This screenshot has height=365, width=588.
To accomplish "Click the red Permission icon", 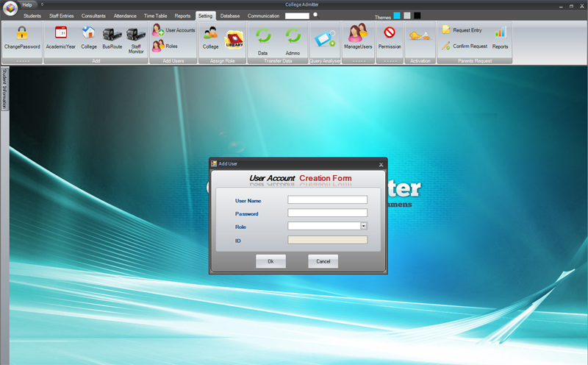I will (x=390, y=32).
